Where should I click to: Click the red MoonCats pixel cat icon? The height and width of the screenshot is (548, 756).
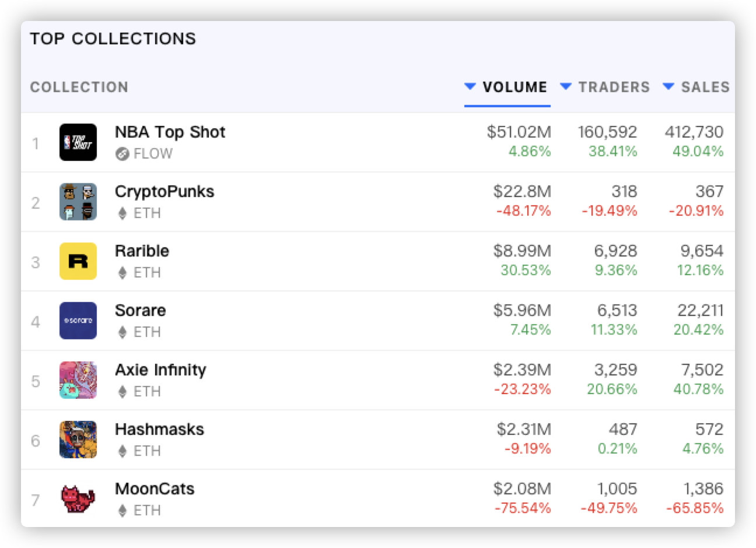(78, 499)
